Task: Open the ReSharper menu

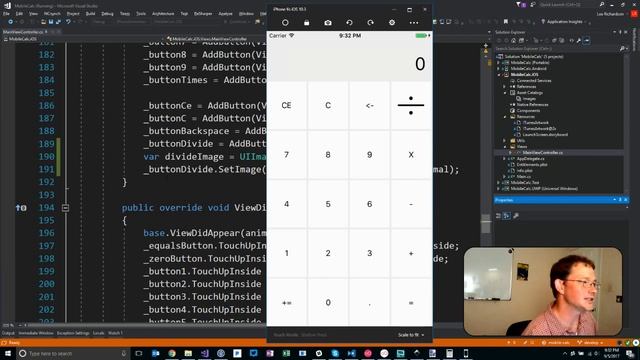Action: [203, 13]
